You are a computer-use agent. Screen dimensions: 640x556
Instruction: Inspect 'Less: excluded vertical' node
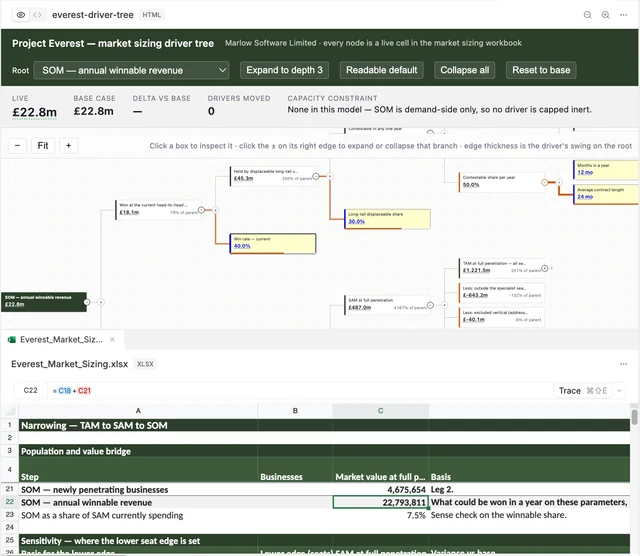[x=502, y=317]
